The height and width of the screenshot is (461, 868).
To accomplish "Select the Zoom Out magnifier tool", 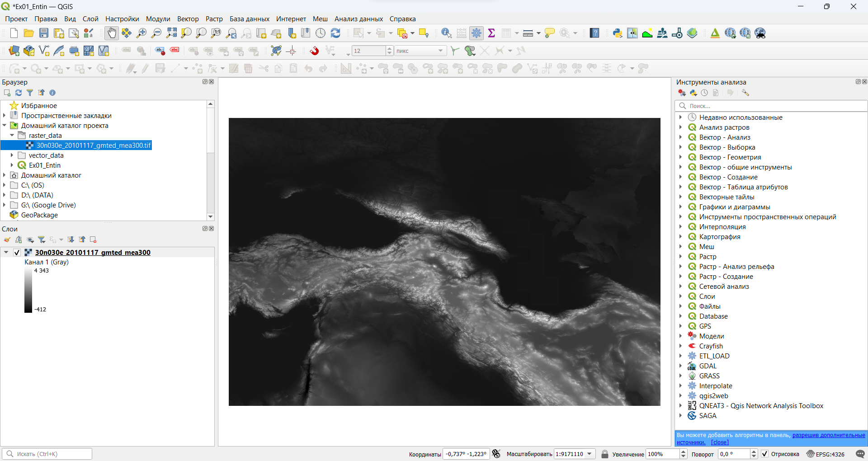I will pos(156,33).
